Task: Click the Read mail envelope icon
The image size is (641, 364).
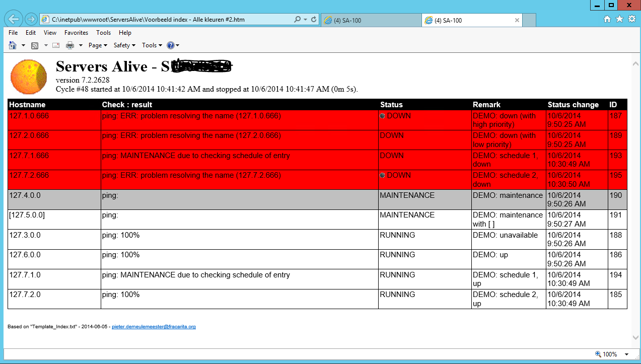Action: [56, 45]
